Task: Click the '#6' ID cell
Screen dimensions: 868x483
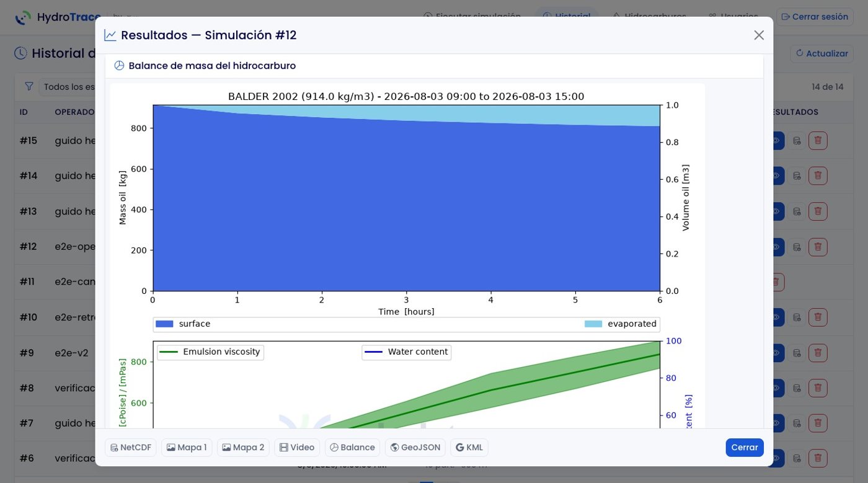Action: pyautogui.click(x=27, y=459)
